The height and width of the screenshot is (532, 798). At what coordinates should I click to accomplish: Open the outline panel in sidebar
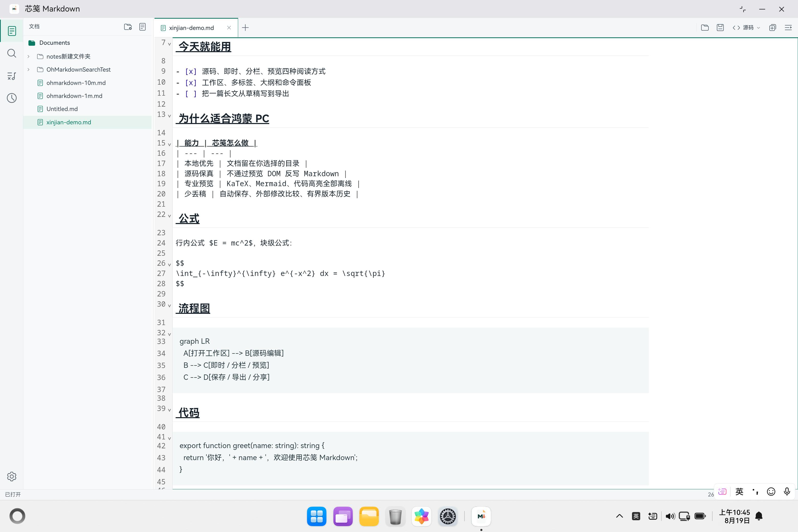pos(12,76)
